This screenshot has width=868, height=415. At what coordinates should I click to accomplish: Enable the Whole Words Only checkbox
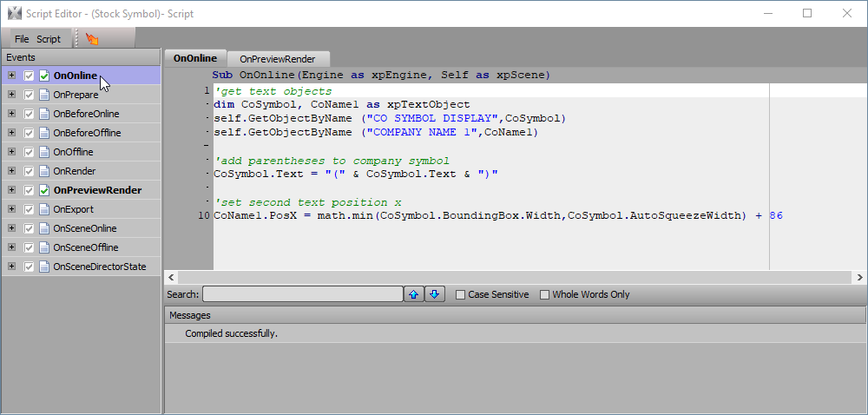coord(544,295)
